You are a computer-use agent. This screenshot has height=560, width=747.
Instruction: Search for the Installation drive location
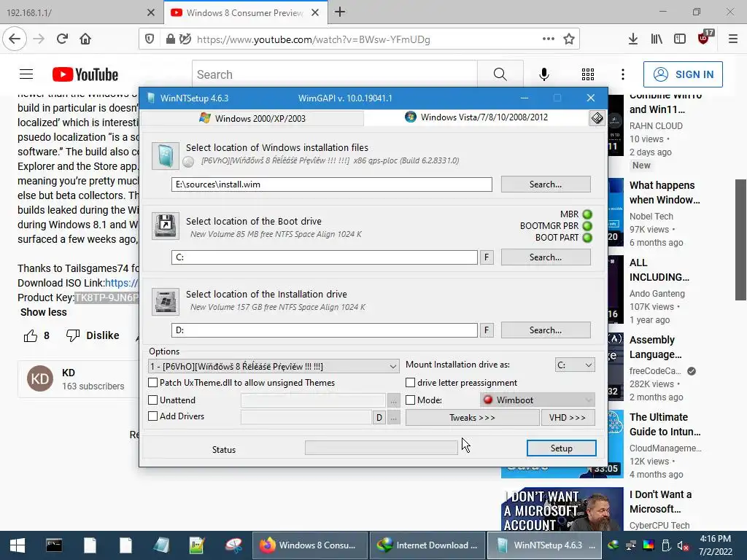click(x=546, y=330)
